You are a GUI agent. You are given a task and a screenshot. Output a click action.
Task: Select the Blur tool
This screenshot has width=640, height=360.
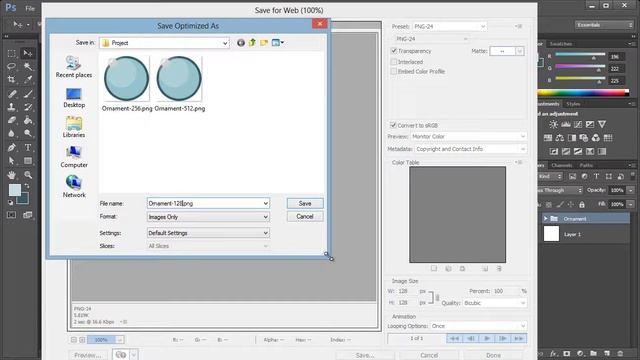pyautogui.click(x=11, y=133)
